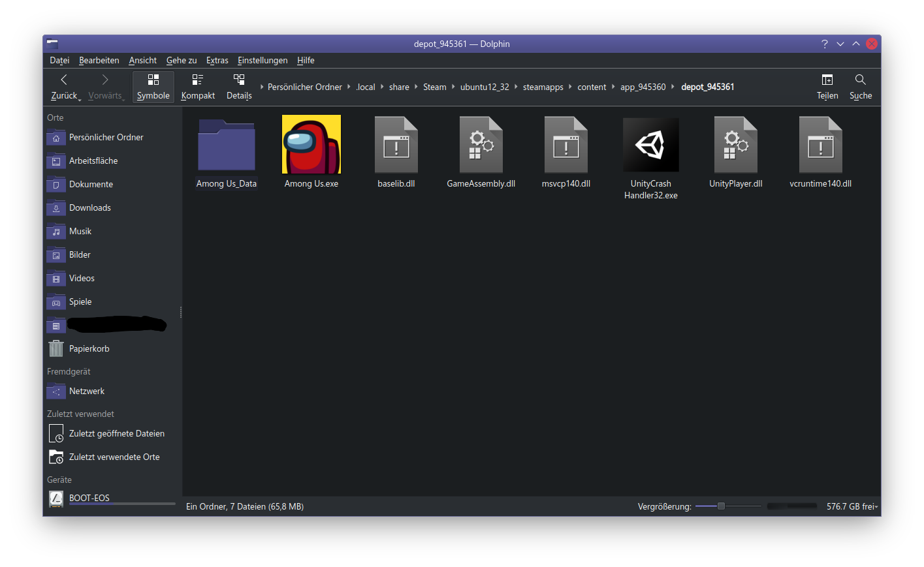Screen dimensions: 924x567
Task: Open Persönlicher Ordner in the sidebar
Action: pyautogui.click(x=112, y=138)
